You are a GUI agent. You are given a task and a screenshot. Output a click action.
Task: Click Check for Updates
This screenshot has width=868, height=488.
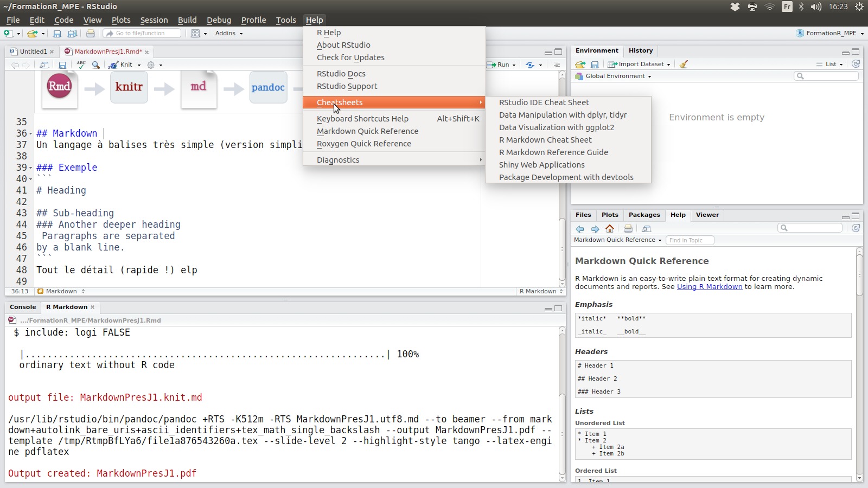394,57
